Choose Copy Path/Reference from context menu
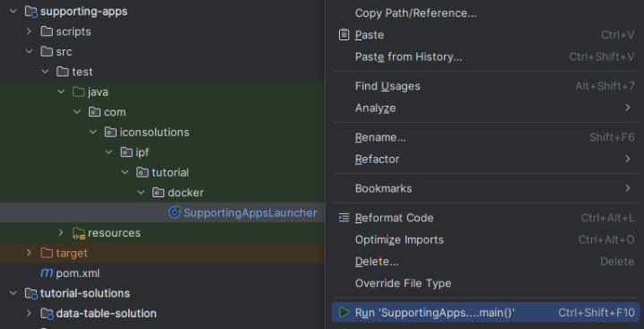Screen dimensions: 644x329 (486, 13)
